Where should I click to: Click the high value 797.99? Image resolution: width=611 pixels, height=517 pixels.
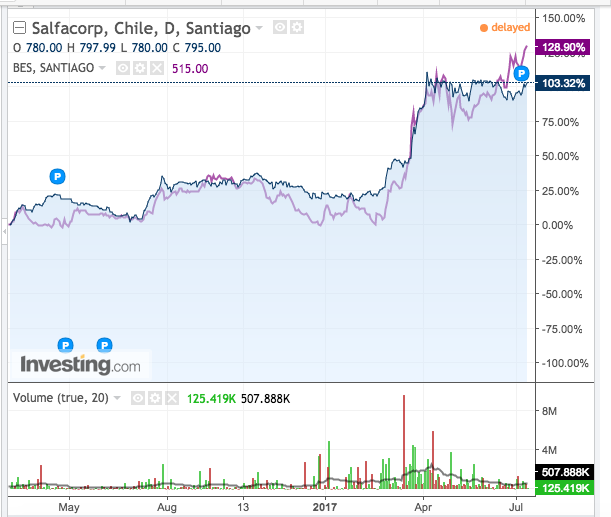pos(97,48)
